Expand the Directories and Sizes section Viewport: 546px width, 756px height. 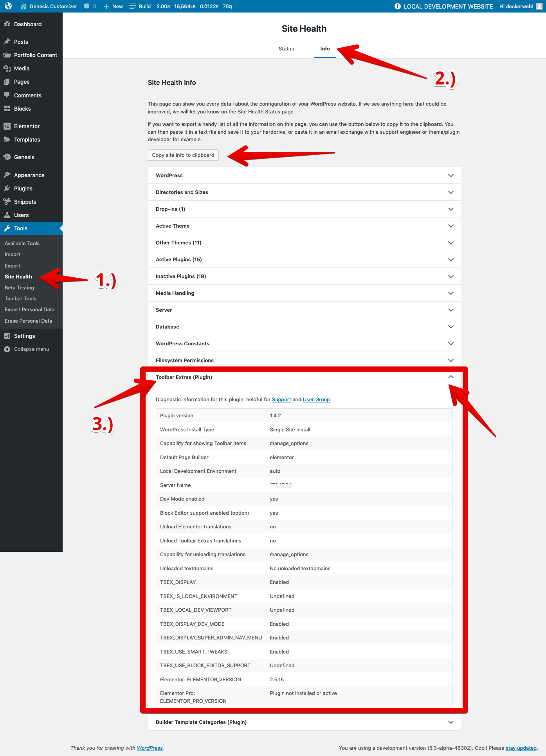304,192
